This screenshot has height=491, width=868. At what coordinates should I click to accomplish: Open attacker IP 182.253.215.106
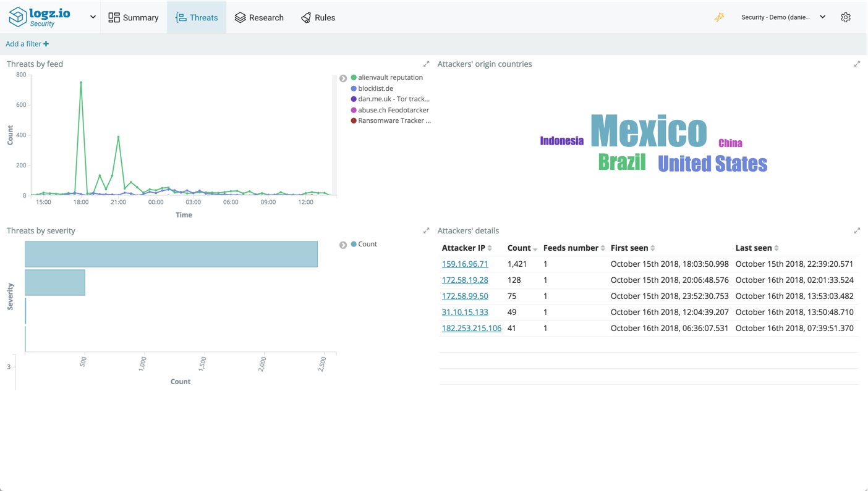pos(471,328)
